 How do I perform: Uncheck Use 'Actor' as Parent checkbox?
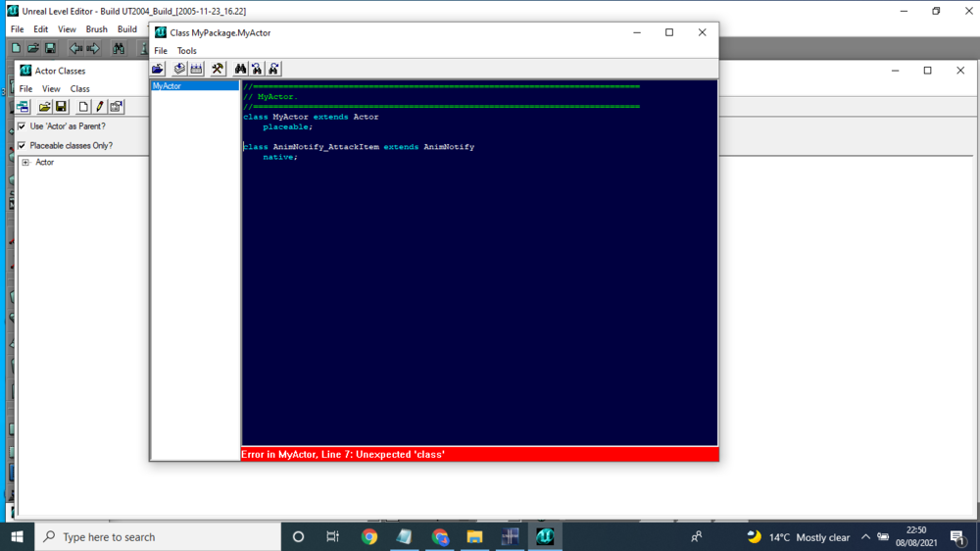22,126
